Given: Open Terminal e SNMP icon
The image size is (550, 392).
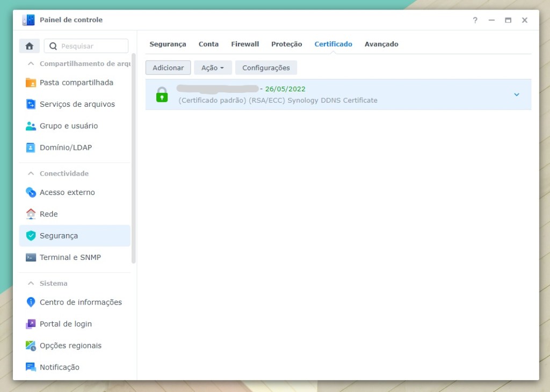Looking at the screenshot, I should tap(31, 257).
